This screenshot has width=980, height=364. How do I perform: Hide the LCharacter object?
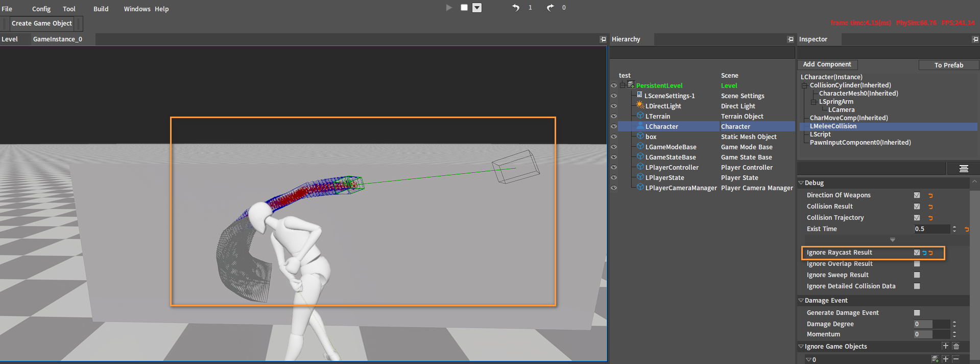click(614, 127)
